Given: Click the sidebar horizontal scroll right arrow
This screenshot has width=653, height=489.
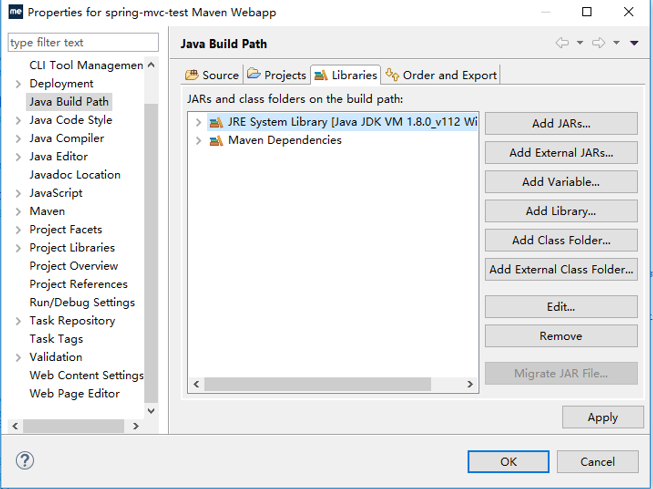Looking at the screenshot, I should [x=135, y=426].
